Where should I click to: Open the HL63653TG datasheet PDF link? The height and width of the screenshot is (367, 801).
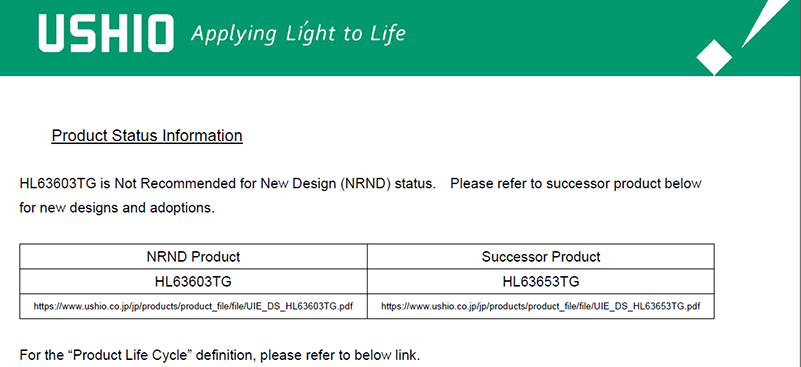[540, 307]
